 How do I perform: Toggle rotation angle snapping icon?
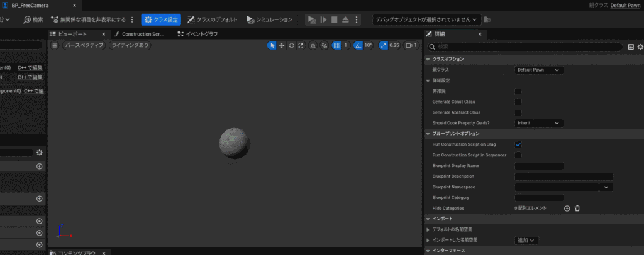(358, 45)
